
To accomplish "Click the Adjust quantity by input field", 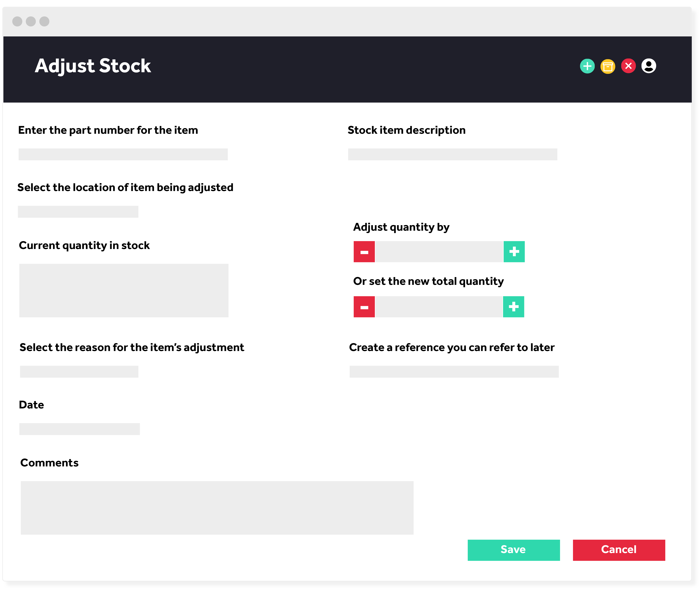I will click(439, 252).
